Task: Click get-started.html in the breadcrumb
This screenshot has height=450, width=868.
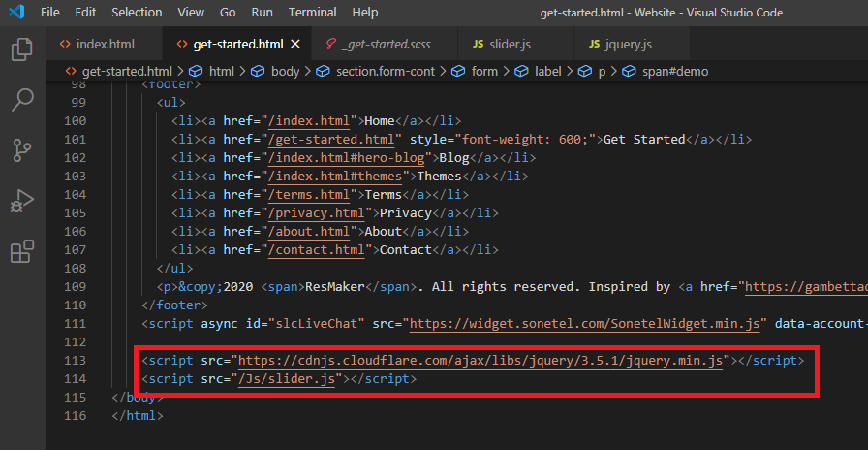Action: click(x=127, y=72)
